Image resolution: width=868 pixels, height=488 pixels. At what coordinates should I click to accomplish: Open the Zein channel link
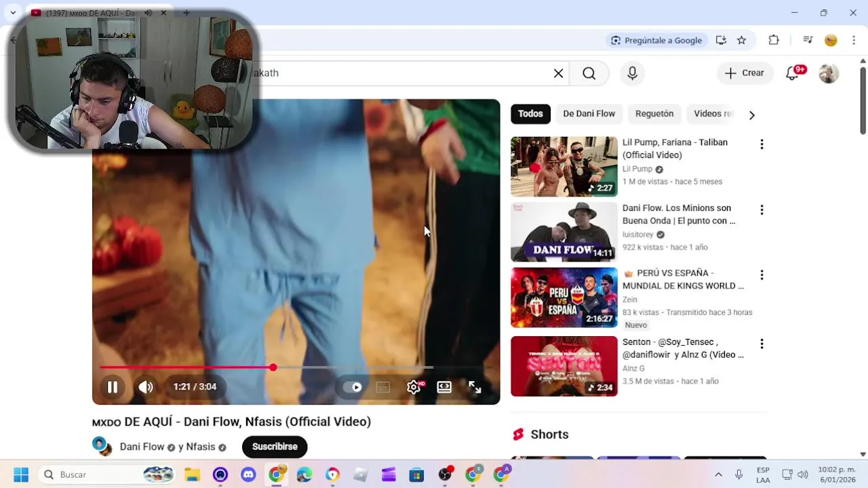(x=630, y=300)
